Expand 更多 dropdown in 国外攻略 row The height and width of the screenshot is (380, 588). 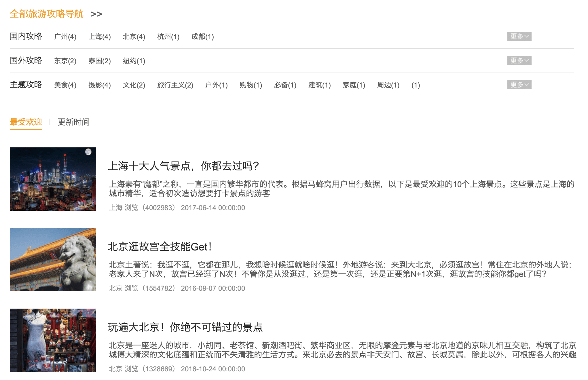coord(519,60)
